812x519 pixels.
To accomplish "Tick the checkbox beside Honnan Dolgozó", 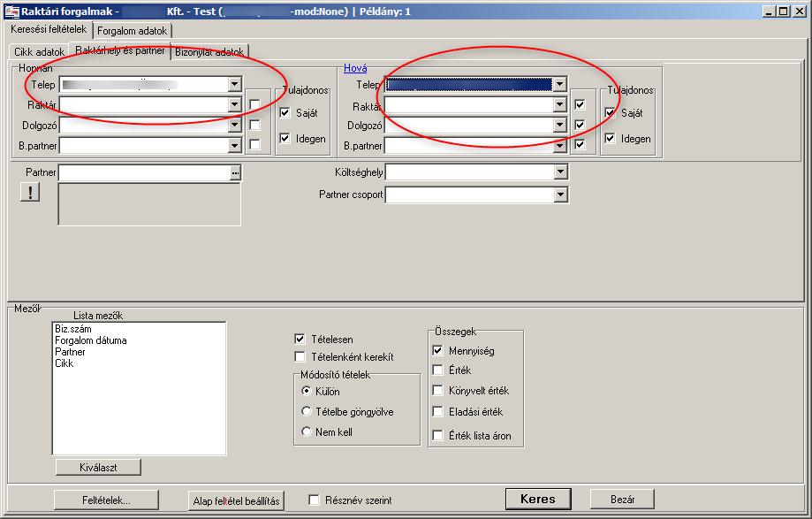I will coord(254,125).
